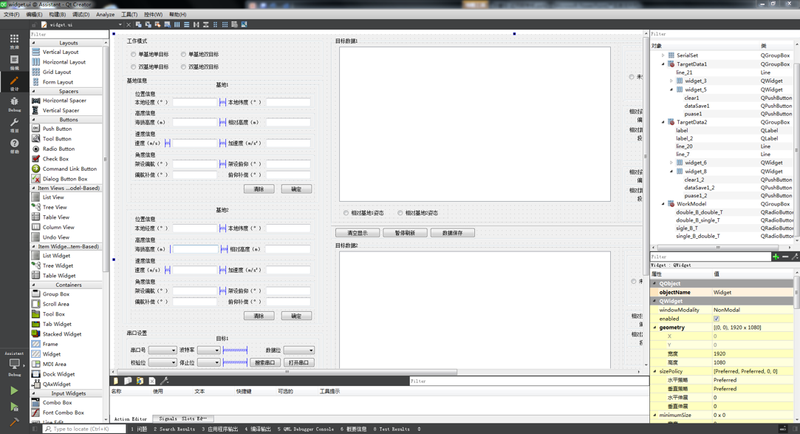Click the green Run button
800x434 pixels.
(x=14, y=391)
